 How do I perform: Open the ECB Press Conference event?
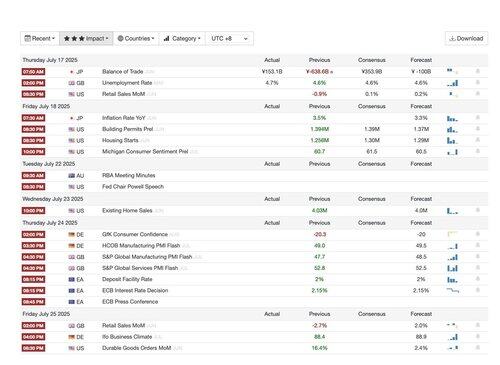pyautogui.click(x=130, y=302)
